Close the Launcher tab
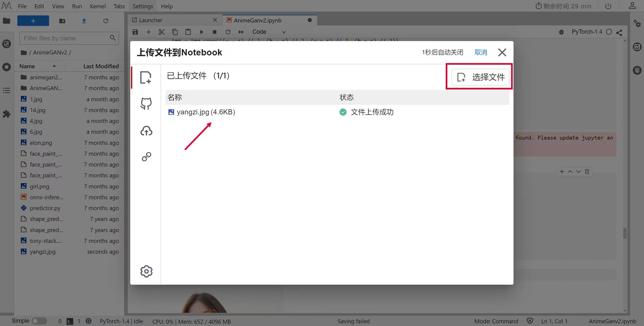Screen dimensions: 644x326 click(x=215, y=20)
